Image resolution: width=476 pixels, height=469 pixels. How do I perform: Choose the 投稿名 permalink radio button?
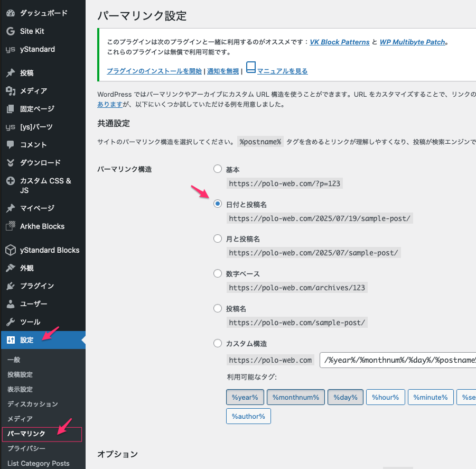[x=217, y=308]
